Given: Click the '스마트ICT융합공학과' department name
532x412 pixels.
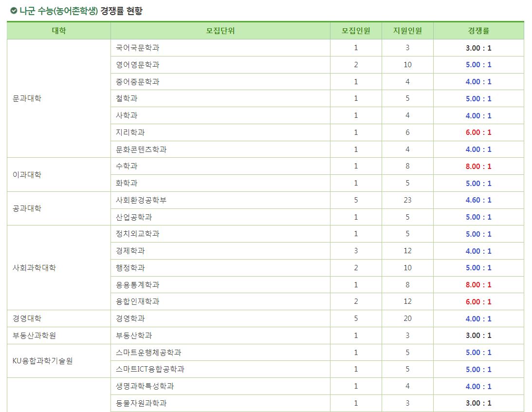Looking at the screenshot, I should click(150, 369).
